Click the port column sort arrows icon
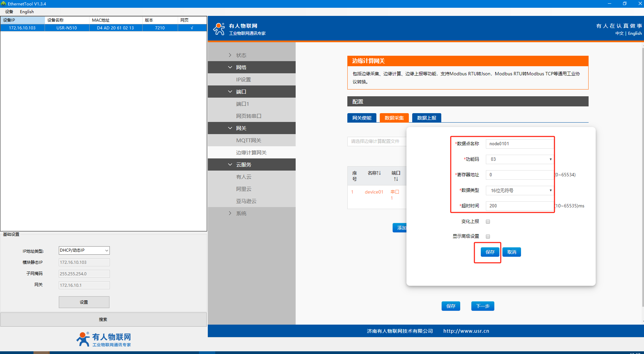 tap(396, 179)
